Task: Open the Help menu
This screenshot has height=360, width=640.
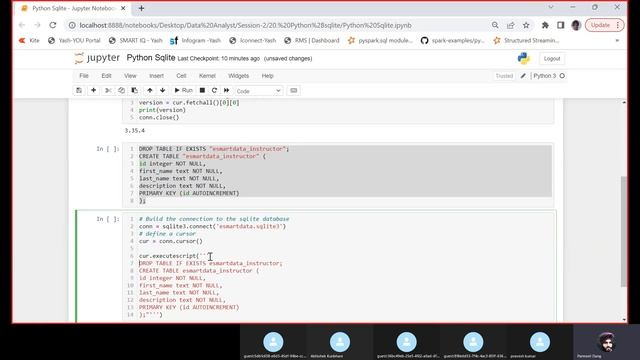Action: [267, 76]
